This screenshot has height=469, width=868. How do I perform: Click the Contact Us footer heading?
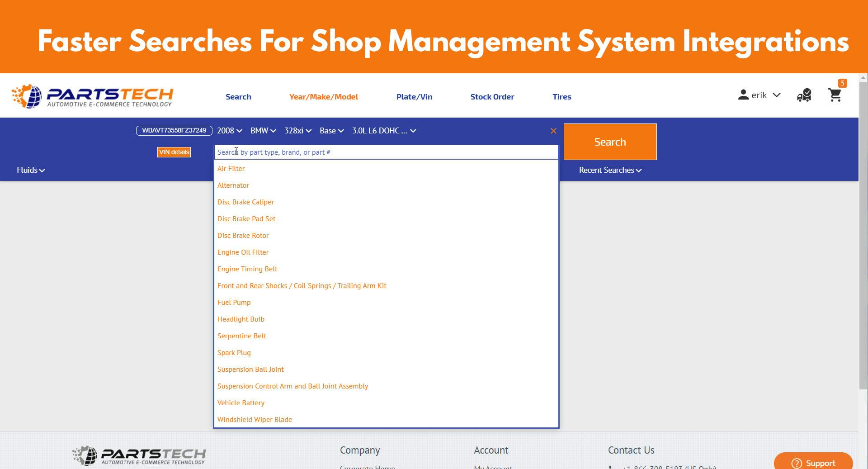(631, 450)
